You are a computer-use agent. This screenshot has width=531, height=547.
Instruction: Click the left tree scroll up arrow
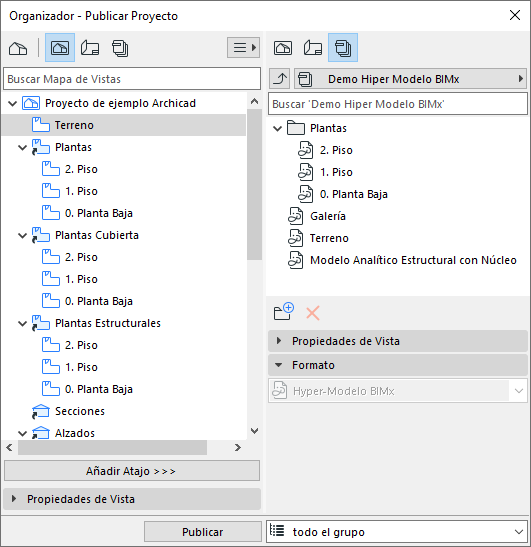(x=255, y=102)
